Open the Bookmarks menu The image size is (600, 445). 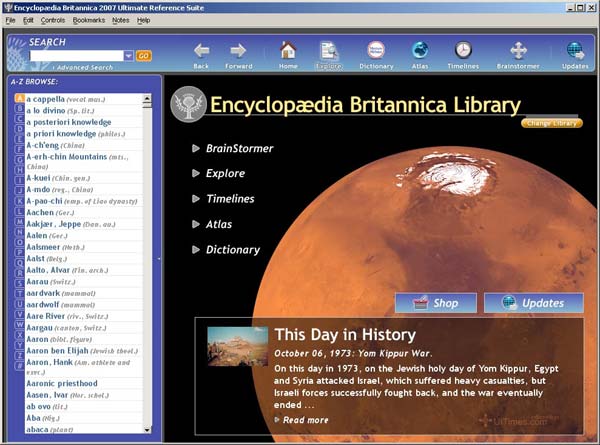click(89, 20)
